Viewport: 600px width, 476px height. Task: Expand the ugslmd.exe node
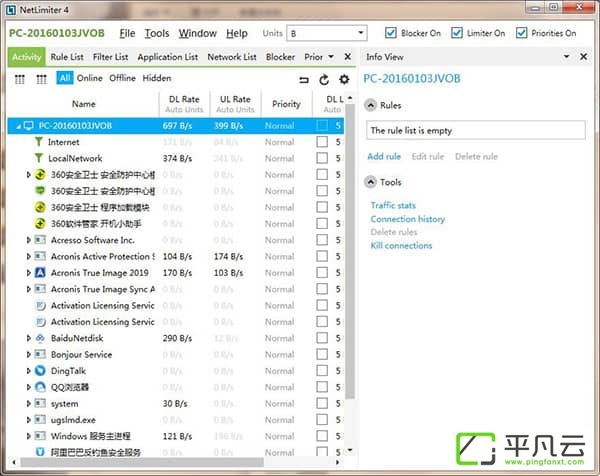coord(28,420)
